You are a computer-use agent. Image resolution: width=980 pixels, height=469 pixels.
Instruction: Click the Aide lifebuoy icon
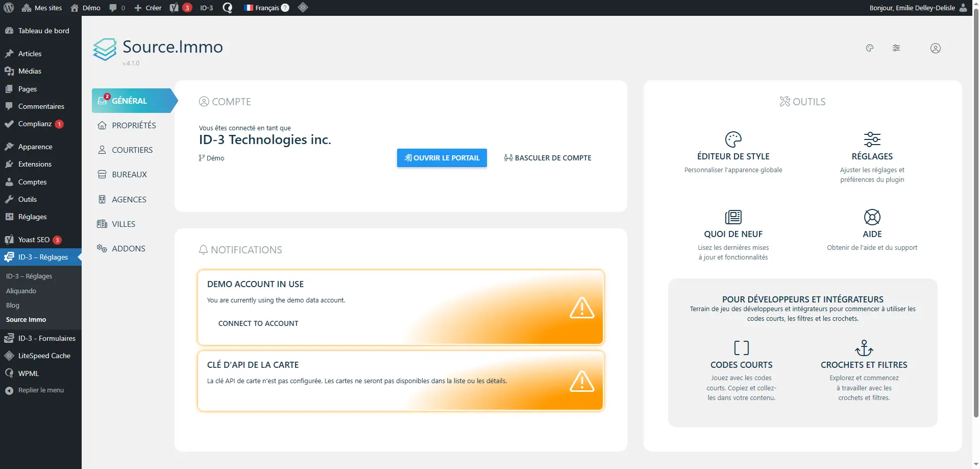coord(872,217)
